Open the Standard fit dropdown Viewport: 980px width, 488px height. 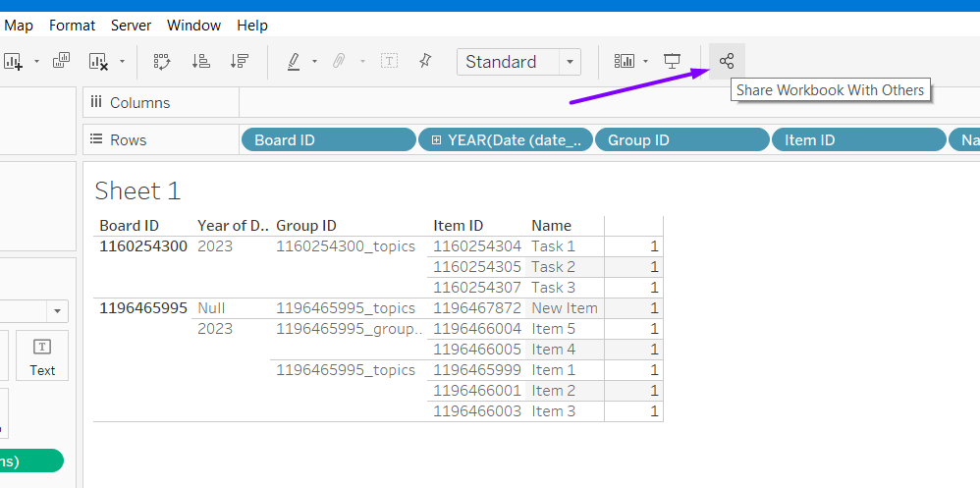pos(571,62)
